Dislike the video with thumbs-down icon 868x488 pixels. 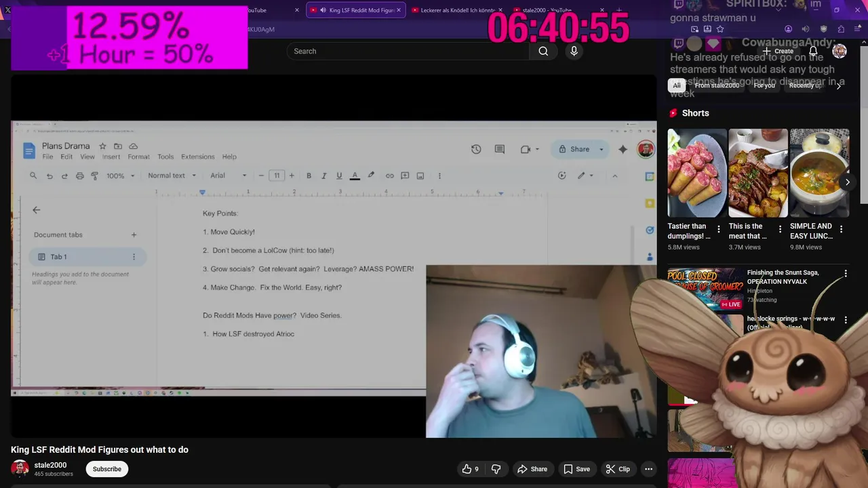click(x=496, y=469)
